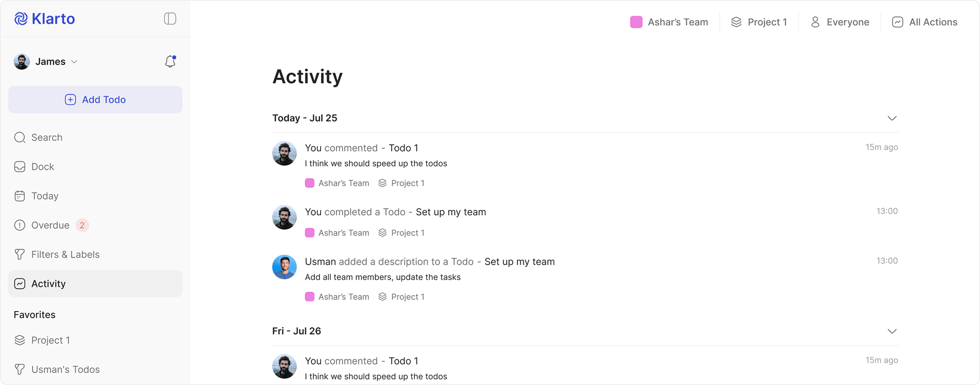The height and width of the screenshot is (385, 980).
Task: Collapse the sidebar using the panel icon
Action: pyautogui.click(x=170, y=18)
